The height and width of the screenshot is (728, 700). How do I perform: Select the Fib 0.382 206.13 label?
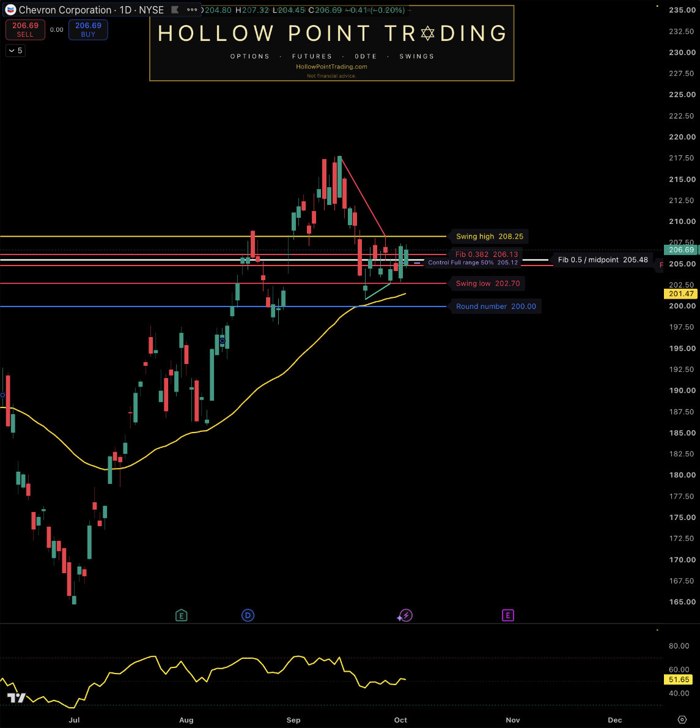point(486,254)
